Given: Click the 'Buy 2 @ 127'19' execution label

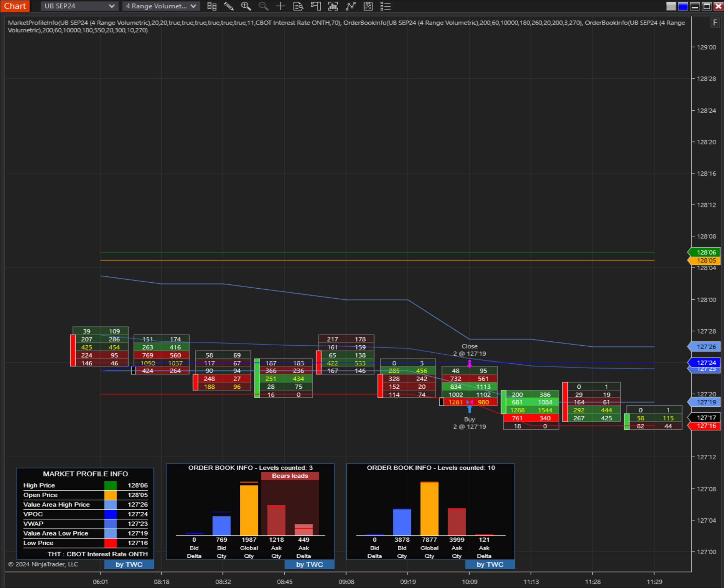Looking at the screenshot, I should tap(469, 423).
